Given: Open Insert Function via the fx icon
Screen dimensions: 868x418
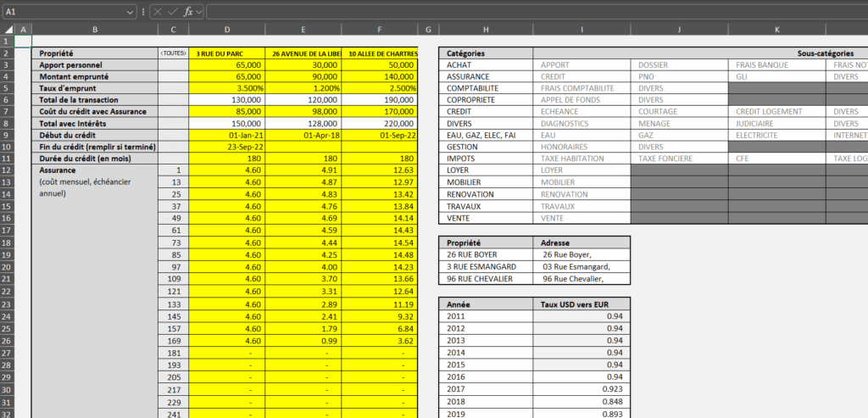Looking at the screenshot, I should coord(189,12).
